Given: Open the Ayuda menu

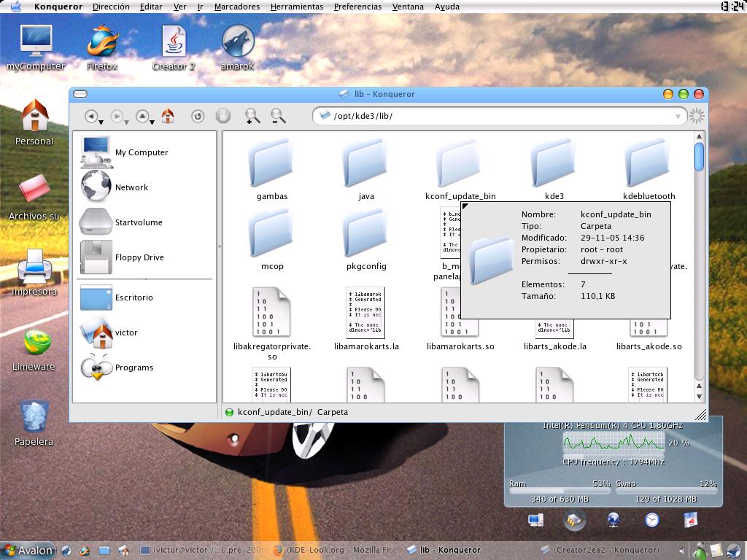Looking at the screenshot, I should 446,7.
